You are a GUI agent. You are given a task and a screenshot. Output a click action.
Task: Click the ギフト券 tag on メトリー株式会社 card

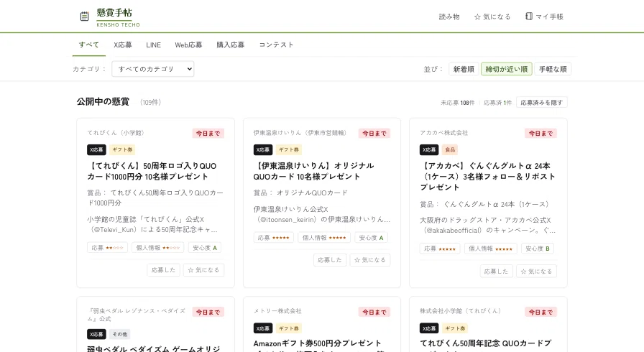click(289, 328)
